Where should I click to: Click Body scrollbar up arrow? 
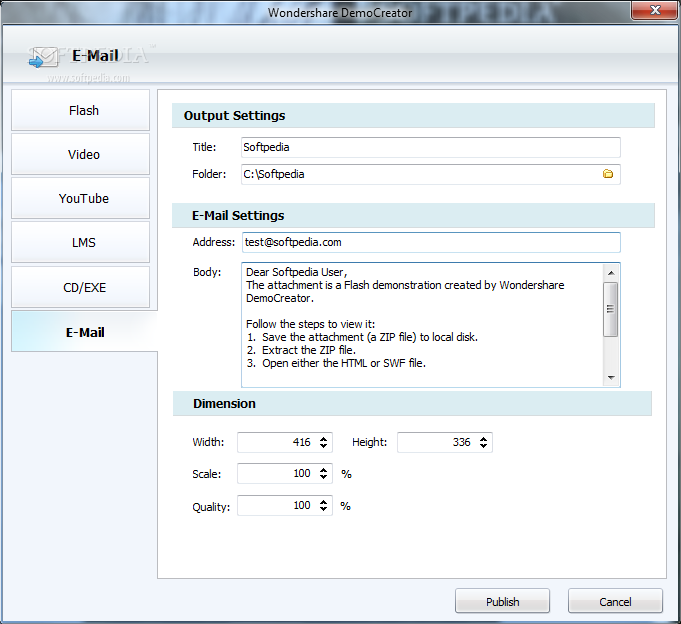coord(611,273)
